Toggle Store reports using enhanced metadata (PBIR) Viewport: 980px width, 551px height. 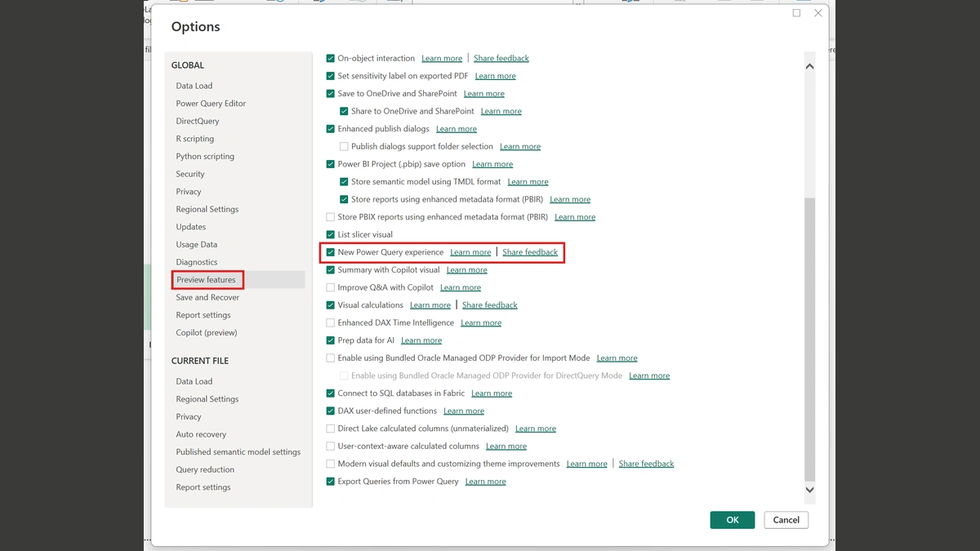344,200
